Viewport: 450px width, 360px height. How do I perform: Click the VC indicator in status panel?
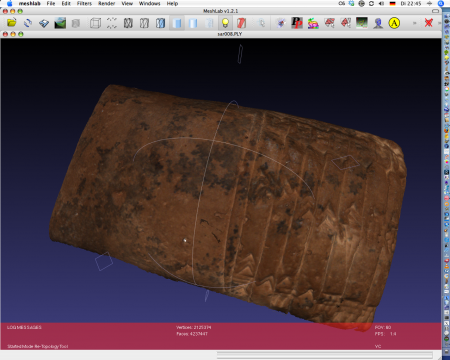(x=378, y=346)
